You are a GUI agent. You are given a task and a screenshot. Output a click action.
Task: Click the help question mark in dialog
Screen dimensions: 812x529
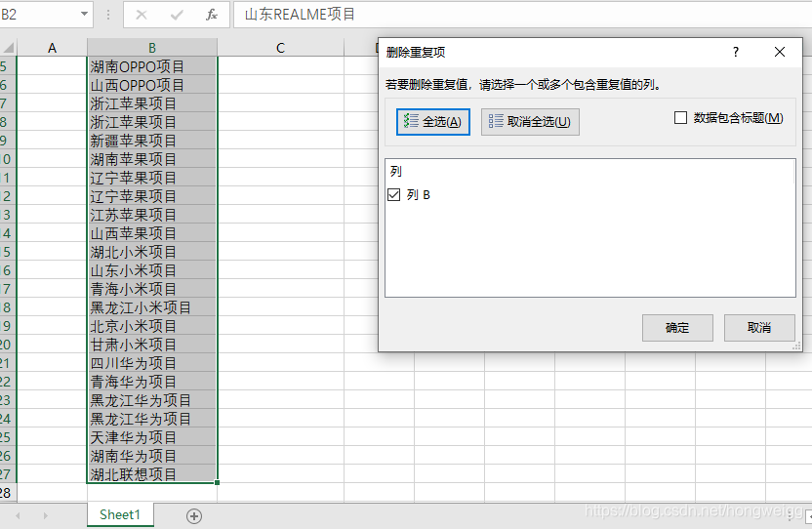(735, 52)
